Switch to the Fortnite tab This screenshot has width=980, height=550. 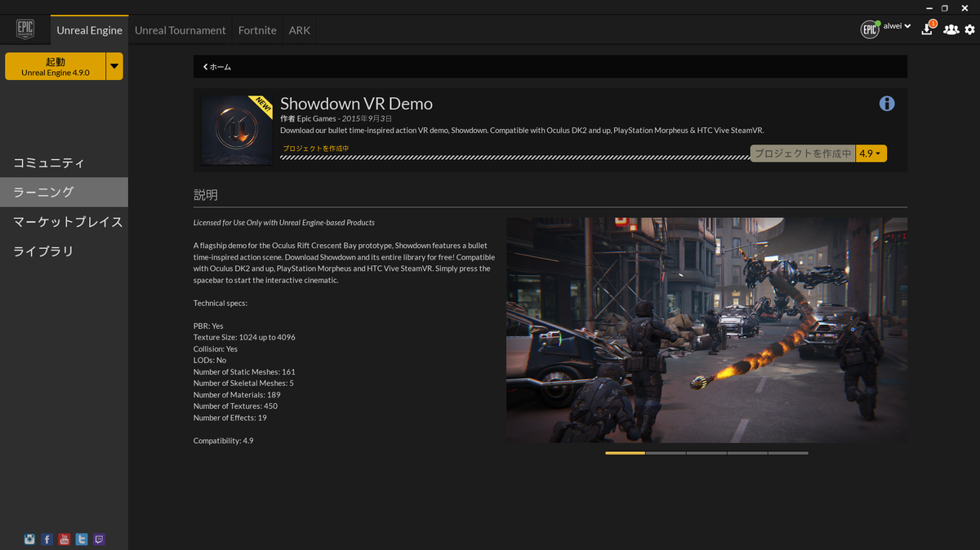click(257, 30)
